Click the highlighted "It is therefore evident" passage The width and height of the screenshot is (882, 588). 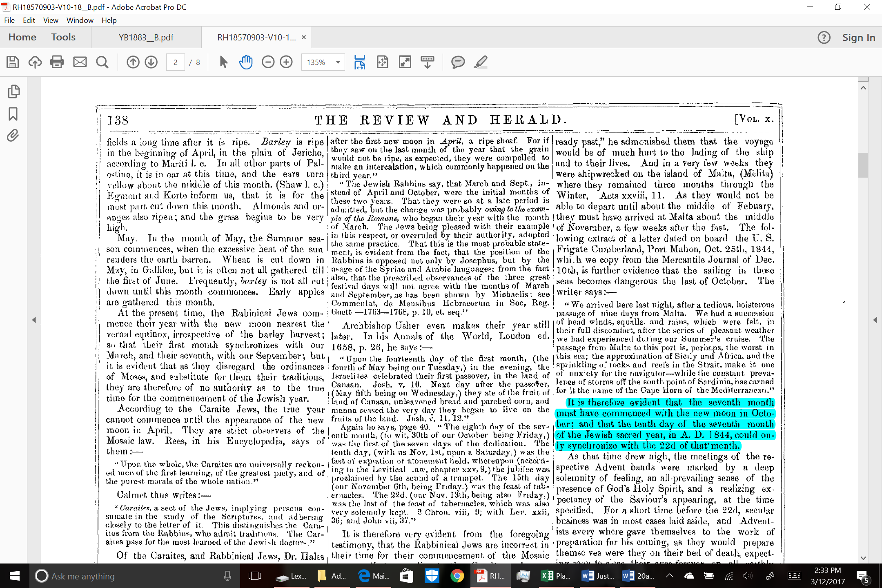tap(665, 424)
